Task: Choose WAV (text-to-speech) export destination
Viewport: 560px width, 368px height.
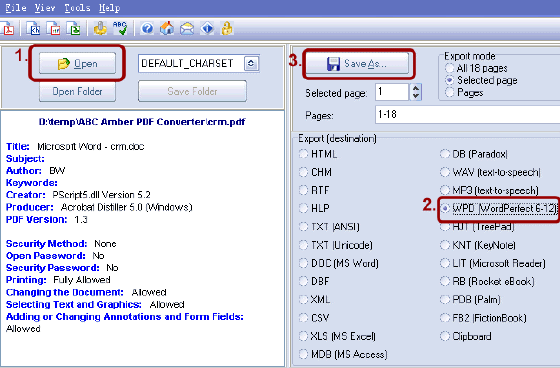Action: click(x=490, y=172)
